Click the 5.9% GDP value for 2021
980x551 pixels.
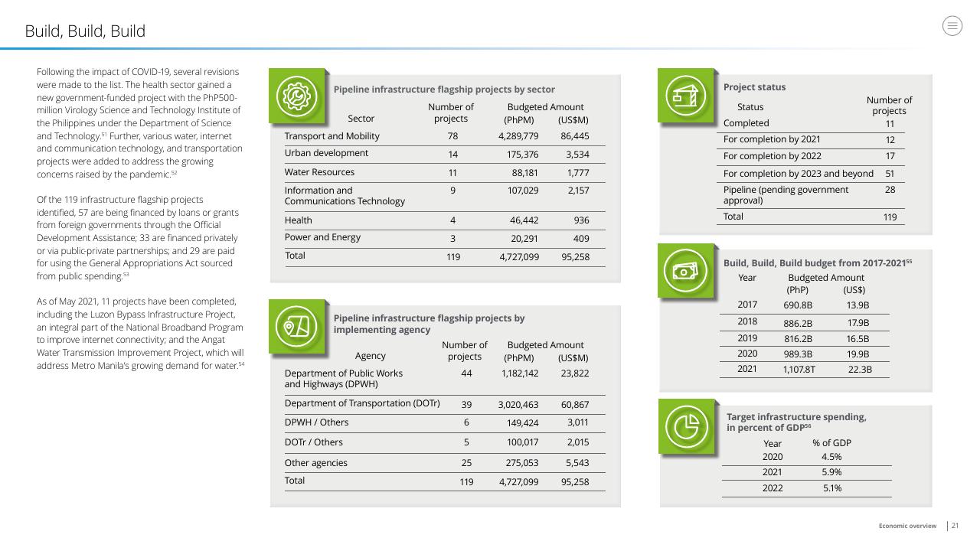(x=831, y=473)
